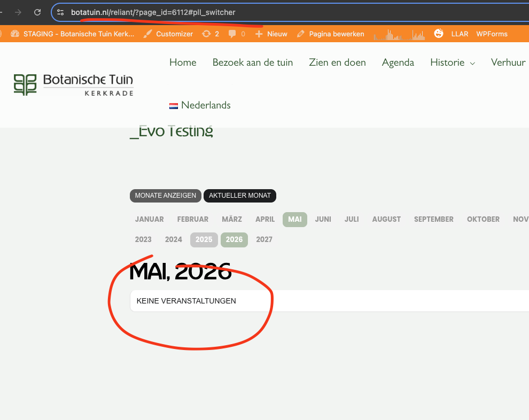Viewport: 529px width, 420px height.
Task: Select the JUNI month
Action: click(x=323, y=219)
